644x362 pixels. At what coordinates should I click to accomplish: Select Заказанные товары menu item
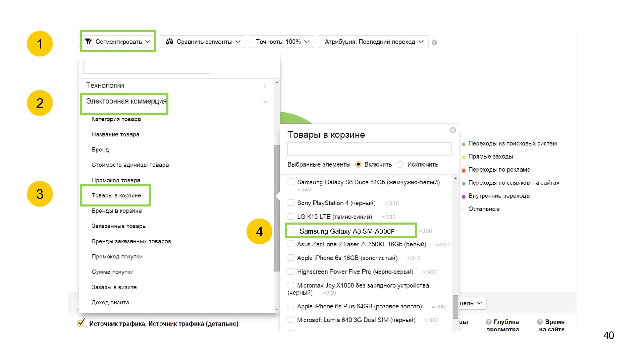119,226
